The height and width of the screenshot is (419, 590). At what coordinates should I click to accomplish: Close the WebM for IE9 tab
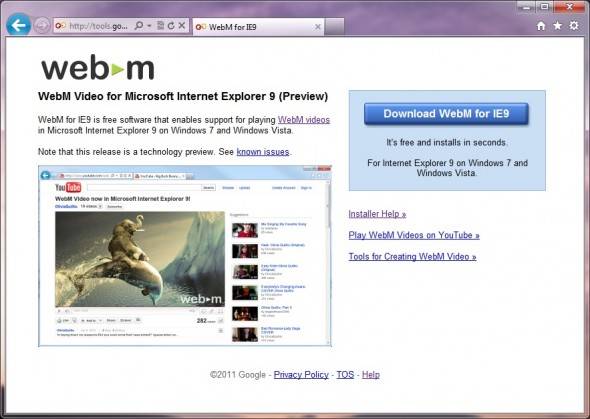coord(318,27)
